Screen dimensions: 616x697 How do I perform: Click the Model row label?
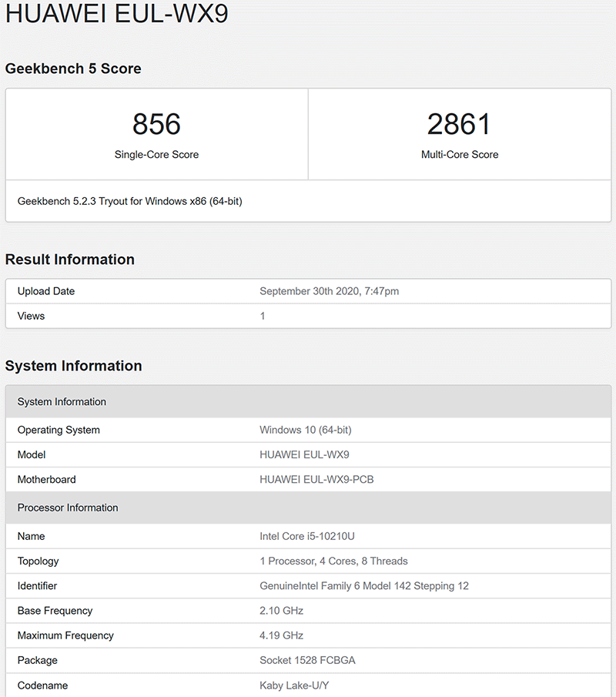[32, 454]
